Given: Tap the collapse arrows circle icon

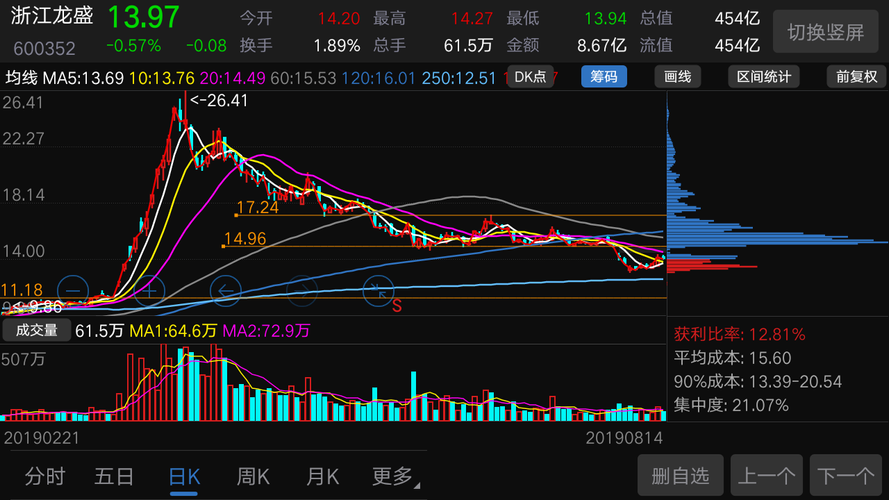Looking at the screenshot, I should click(378, 291).
